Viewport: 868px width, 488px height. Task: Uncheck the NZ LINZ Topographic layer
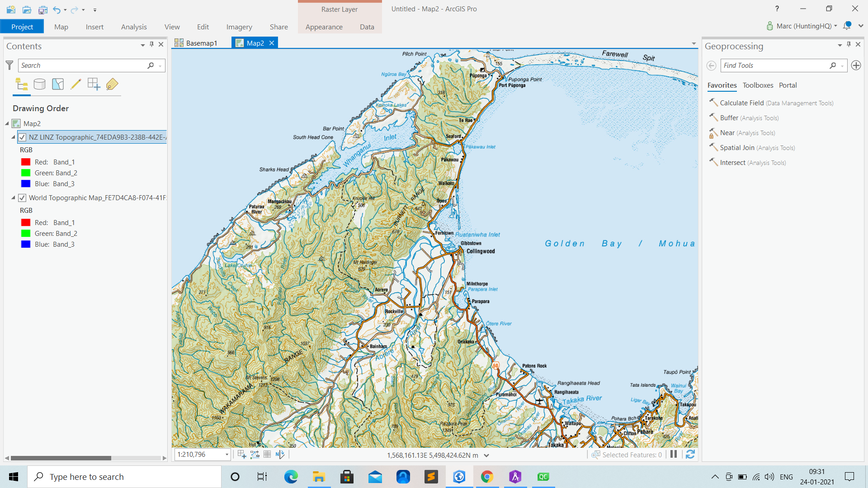[x=22, y=137]
